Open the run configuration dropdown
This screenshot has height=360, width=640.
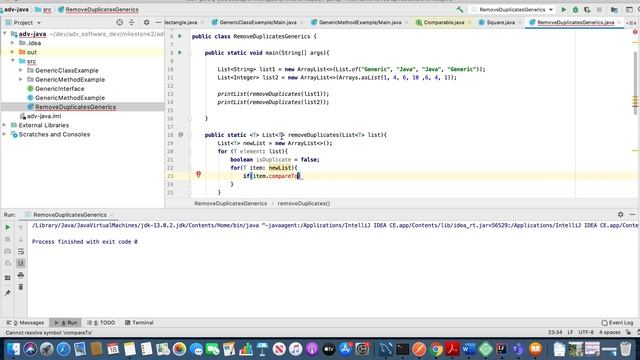pos(513,9)
